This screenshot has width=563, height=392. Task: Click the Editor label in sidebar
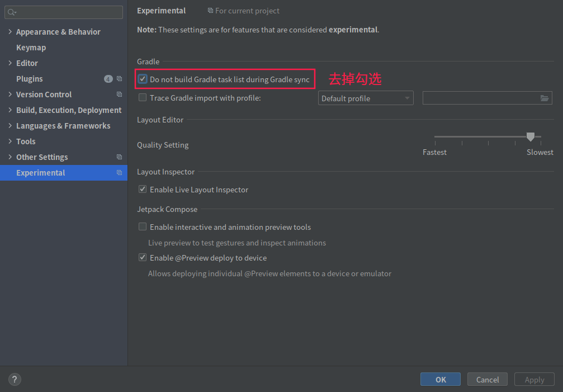pos(27,63)
